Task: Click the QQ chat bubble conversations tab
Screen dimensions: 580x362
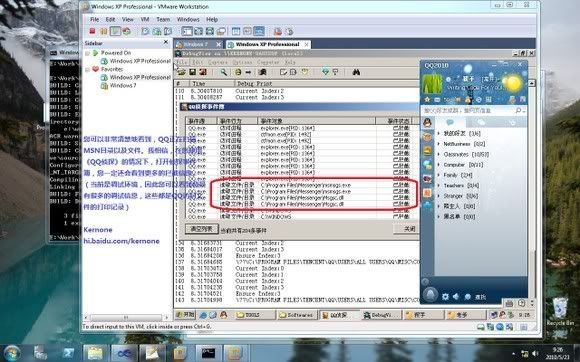Action: [x=450, y=122]
